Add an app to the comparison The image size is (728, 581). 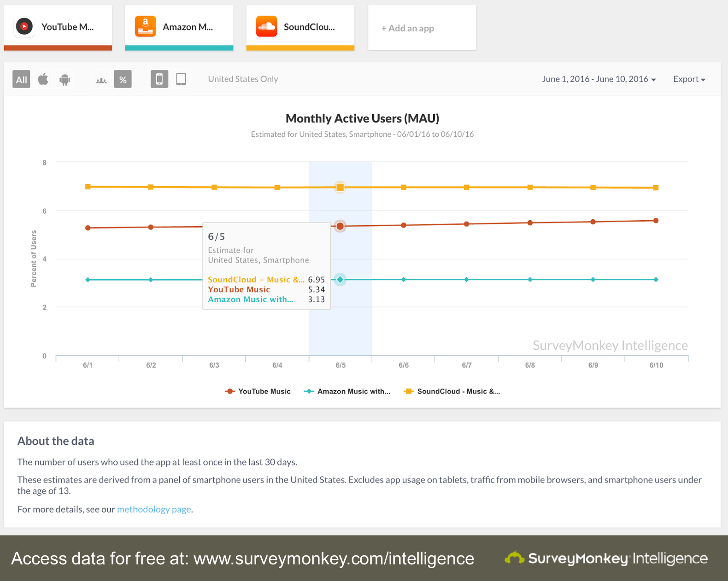coord(422,28)
